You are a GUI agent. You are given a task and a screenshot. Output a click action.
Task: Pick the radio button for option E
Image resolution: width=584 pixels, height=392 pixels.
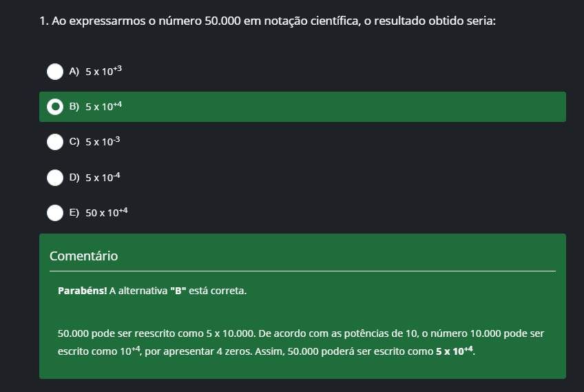click(55, 213)
